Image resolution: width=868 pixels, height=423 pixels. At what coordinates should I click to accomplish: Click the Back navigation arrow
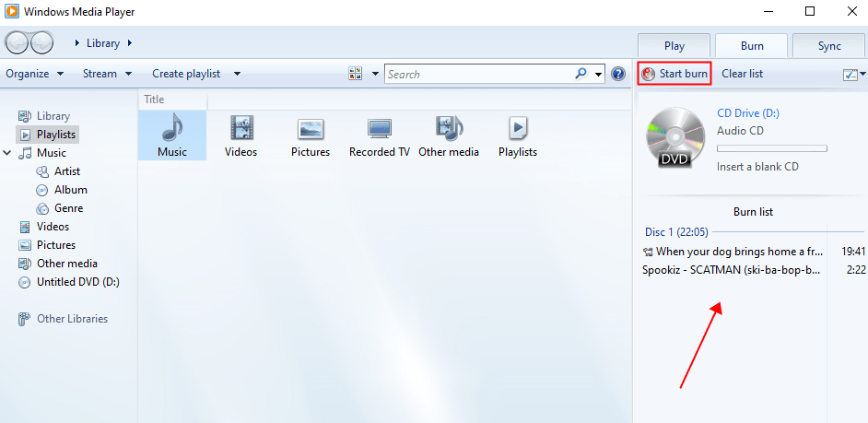[x=18, y=43]
